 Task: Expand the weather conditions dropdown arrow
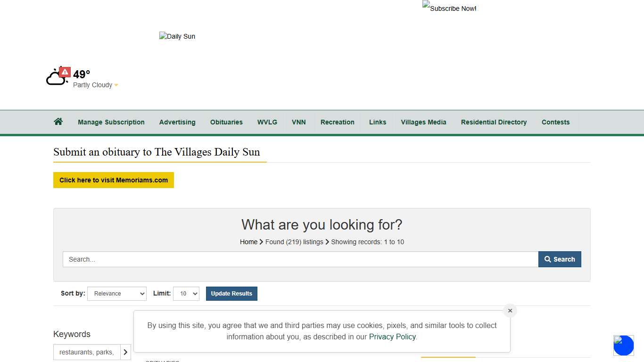116,85
